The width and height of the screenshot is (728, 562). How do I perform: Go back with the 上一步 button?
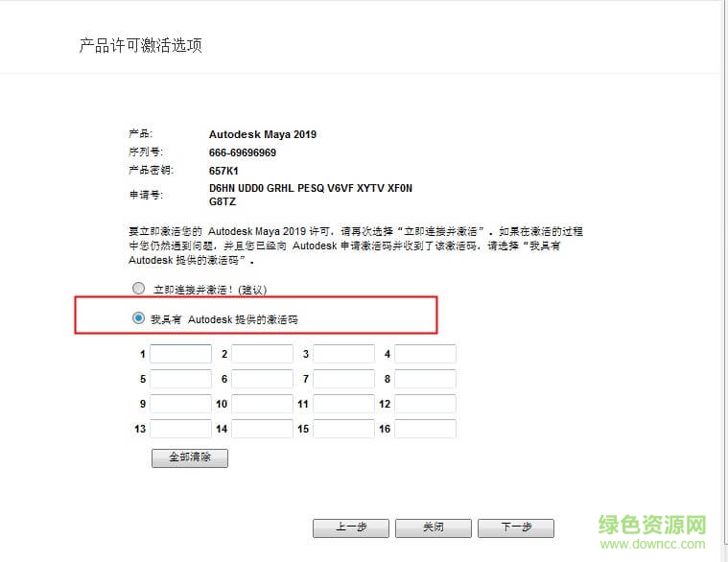(x=351, y=527)
